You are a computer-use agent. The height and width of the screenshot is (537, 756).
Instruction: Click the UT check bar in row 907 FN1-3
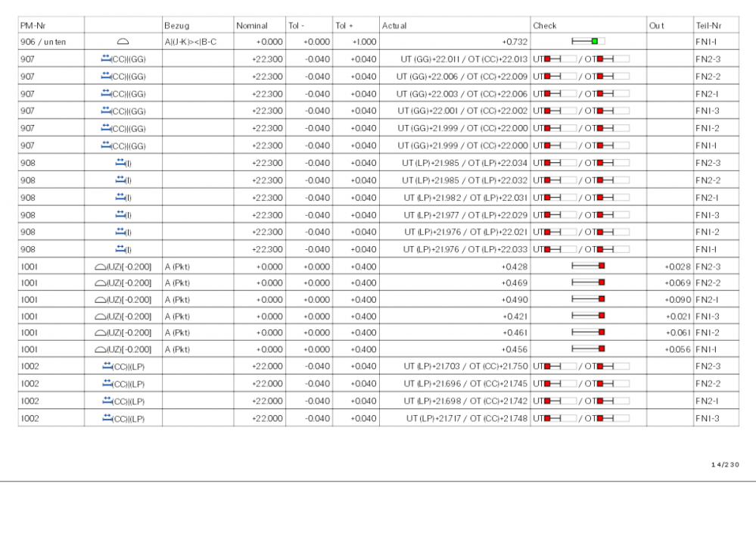click(x=559, y=111)
